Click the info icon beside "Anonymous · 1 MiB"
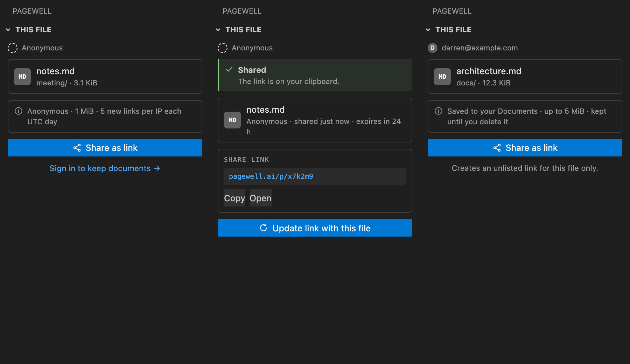630x364 pixels. (x=19, y=111)
